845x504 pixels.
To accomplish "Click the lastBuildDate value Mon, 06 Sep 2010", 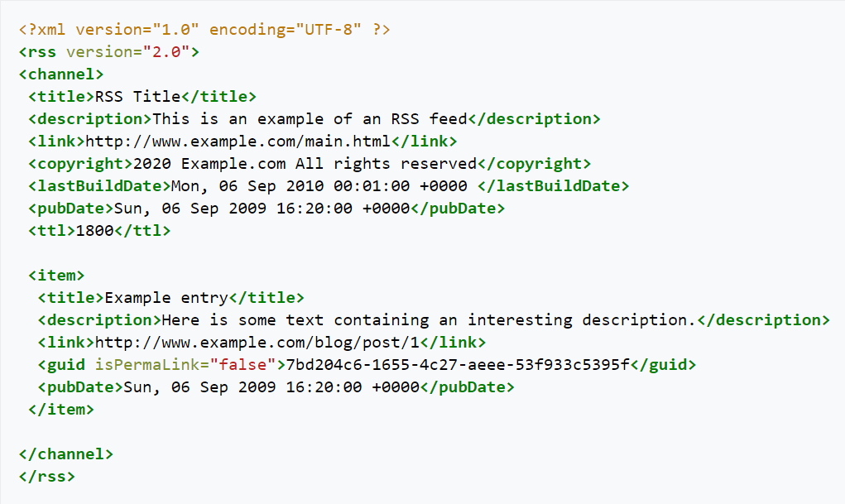I will 319,186.
